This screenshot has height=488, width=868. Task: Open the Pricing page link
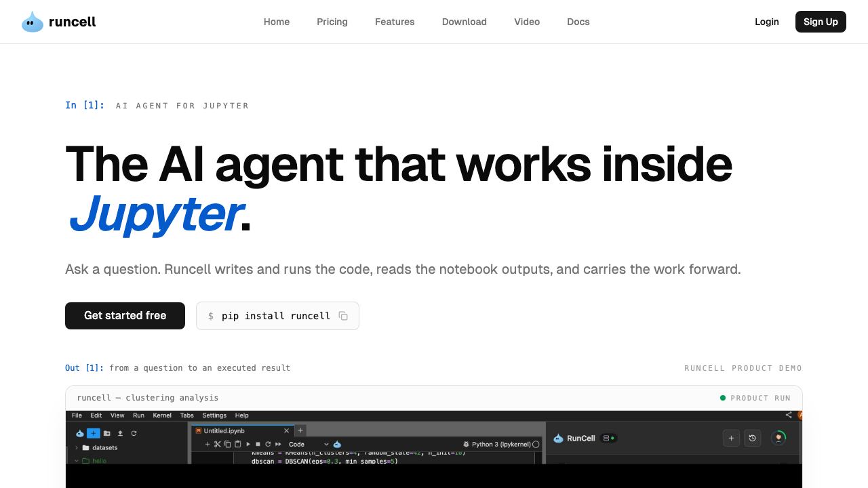tap(332, 22)
